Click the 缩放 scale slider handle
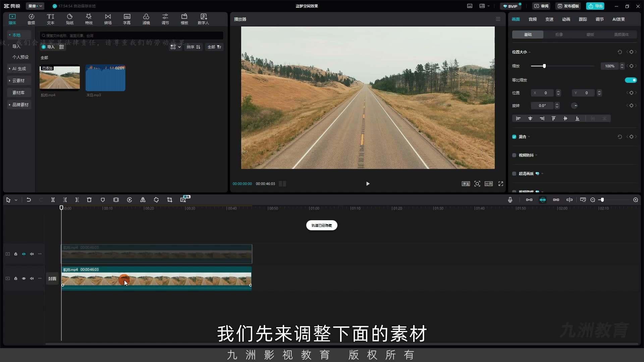Image resolution: width=644 pixels, height=362 pixels. (544, 66)
